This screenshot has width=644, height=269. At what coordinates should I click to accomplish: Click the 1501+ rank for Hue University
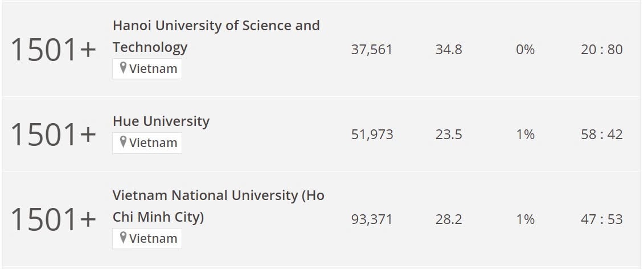pos(54,134)
